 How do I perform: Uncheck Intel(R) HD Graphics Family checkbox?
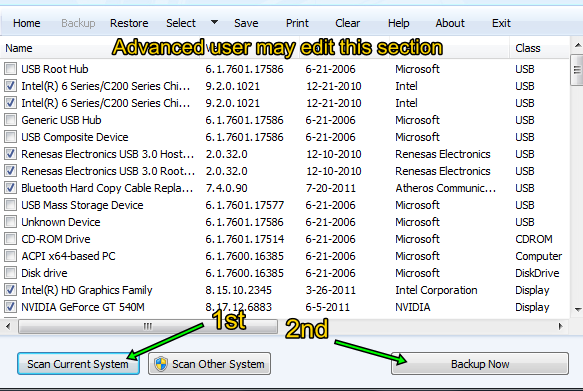point(10,290)
